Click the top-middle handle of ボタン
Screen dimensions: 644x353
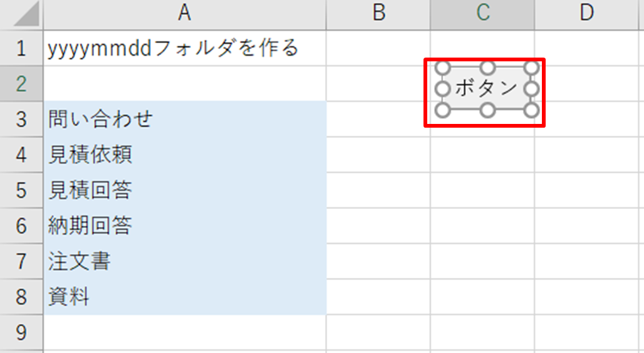487,68
